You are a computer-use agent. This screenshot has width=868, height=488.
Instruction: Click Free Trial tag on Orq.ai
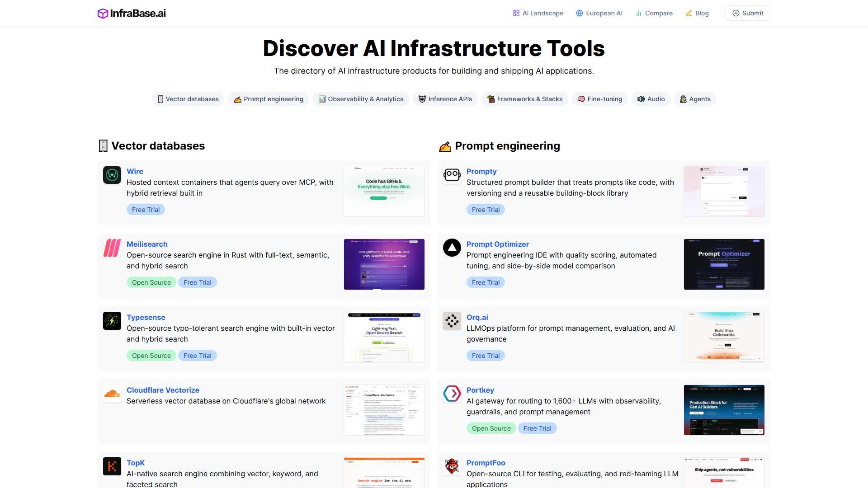[x=486, y=356]
